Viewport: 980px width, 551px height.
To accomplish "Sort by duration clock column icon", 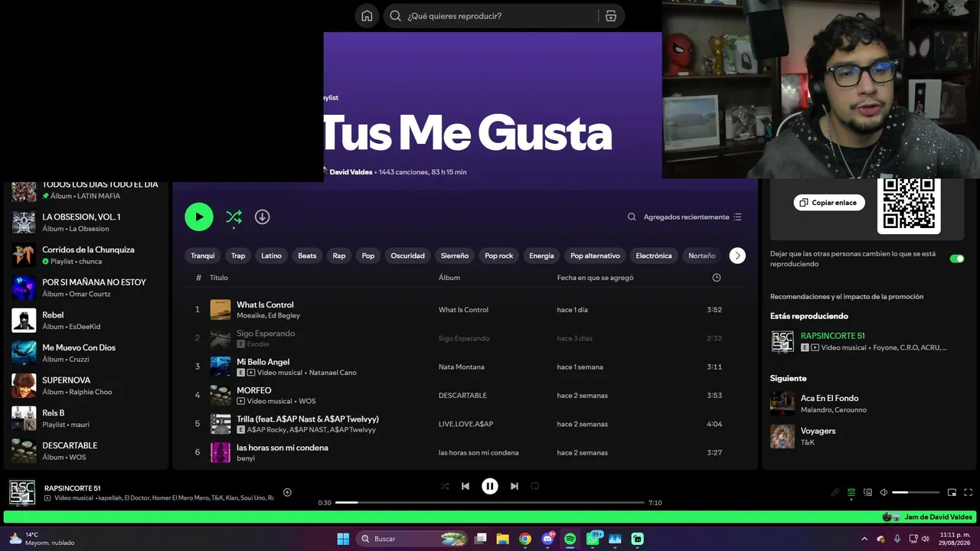I will coord(717,278).
